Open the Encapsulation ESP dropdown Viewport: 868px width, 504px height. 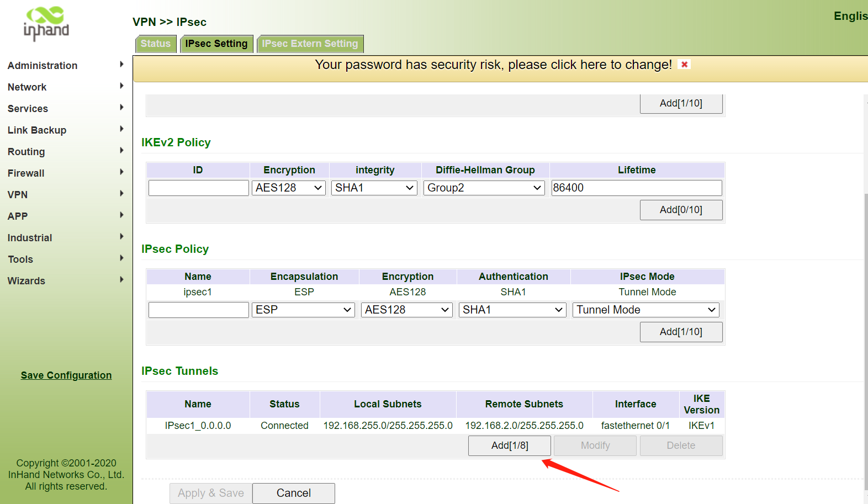pyautogui.click(x=303, y=310)
